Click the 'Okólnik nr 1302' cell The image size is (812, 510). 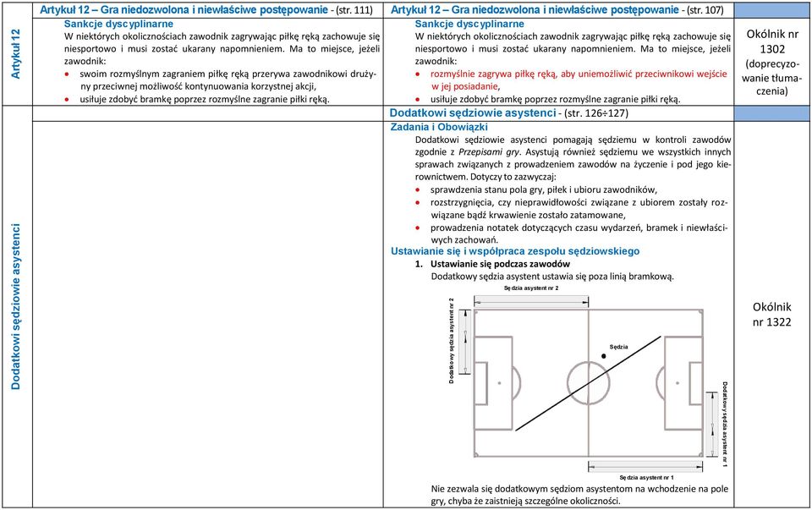pos(771,62)
